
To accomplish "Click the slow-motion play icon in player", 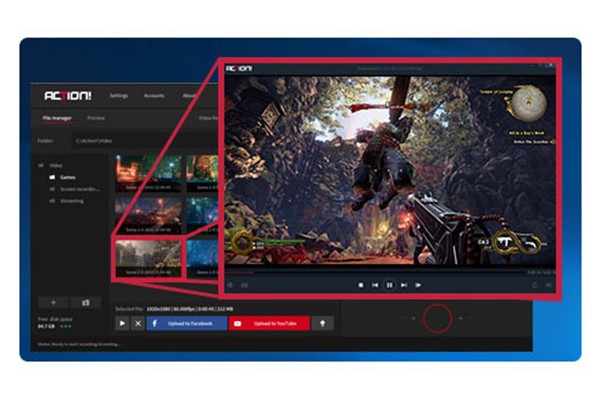I will click(418, 285).
